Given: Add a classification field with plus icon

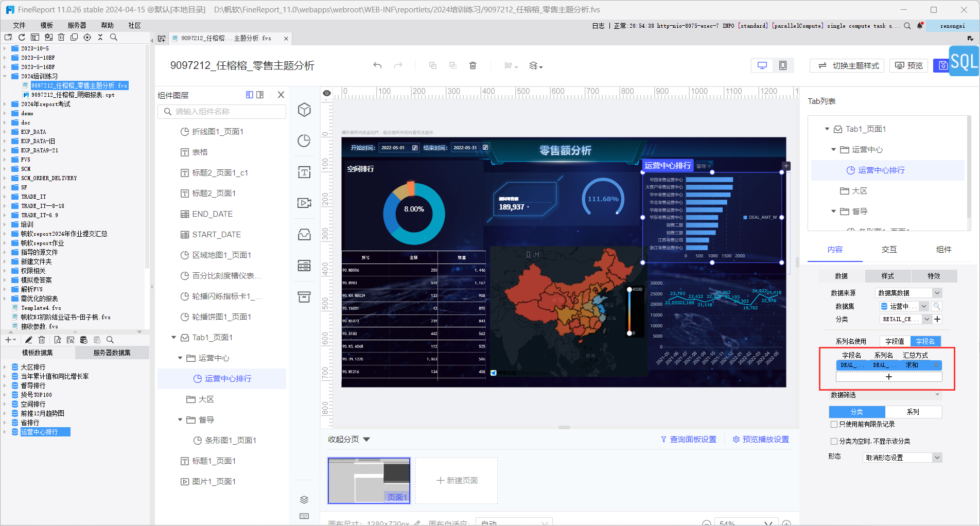Looking at the screenshot, I should tap(937, 319).
